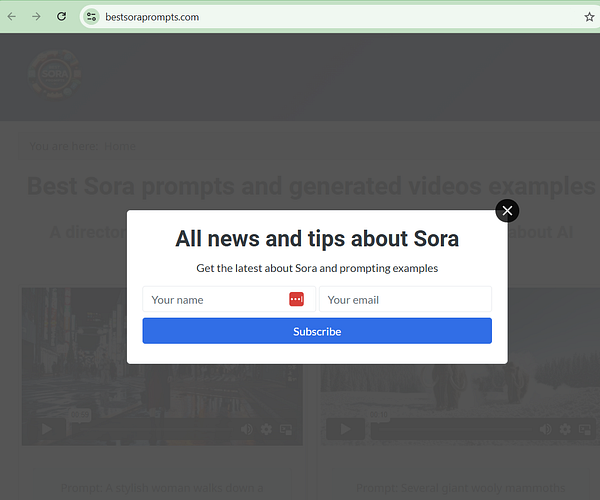Image resolution: width=600 pixels, height=500 pixels.
Task: Mute the stylish woman video volume
Action: tap(246, 429)
